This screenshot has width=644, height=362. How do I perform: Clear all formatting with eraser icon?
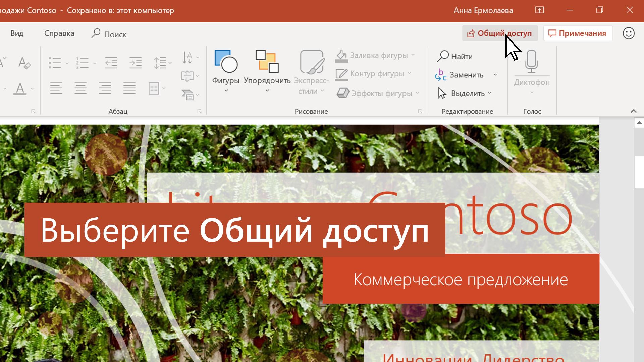tap(24, 63)
